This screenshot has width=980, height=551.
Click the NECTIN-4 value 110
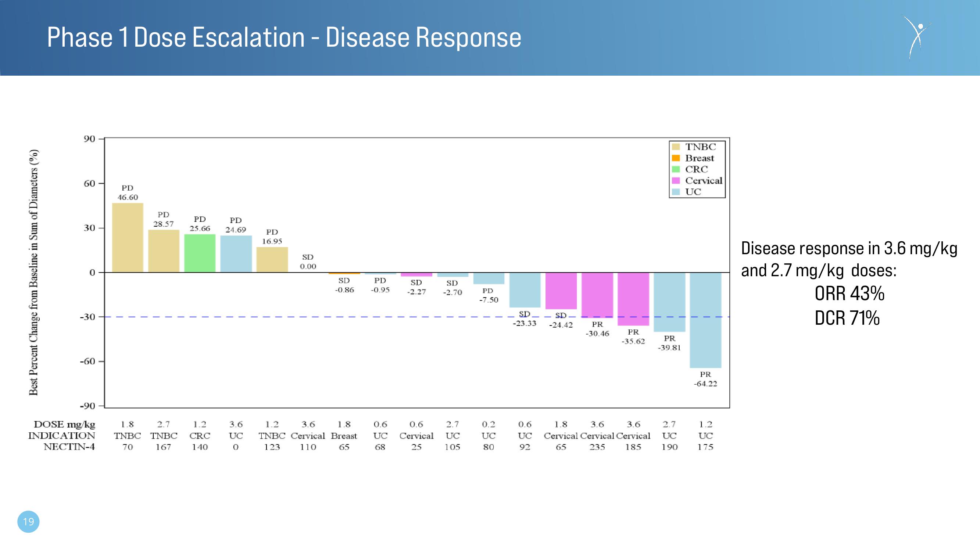click(x=308, y=447)
